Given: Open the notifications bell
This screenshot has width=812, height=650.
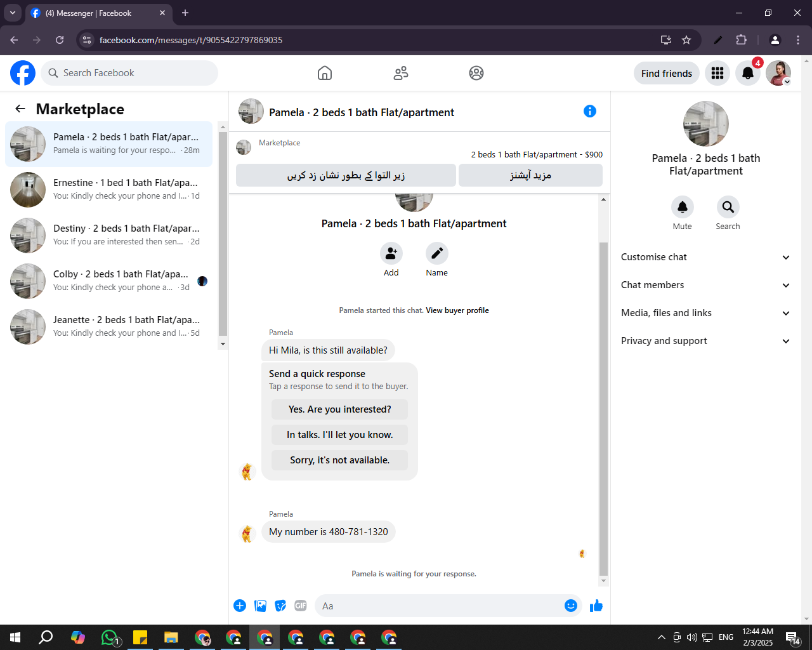Looking at the screenshot, I should [748, 73].
